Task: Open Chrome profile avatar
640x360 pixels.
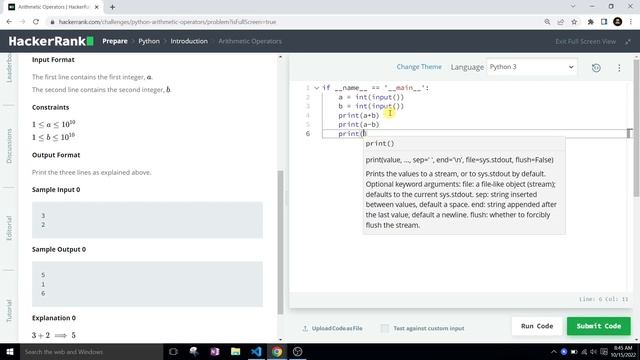Action: 618,22
